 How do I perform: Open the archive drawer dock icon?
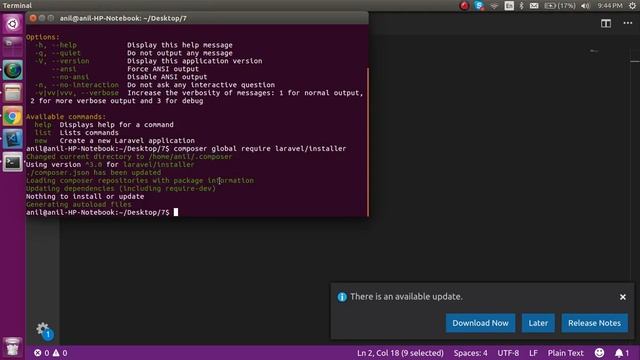click(x=13, y=93)
